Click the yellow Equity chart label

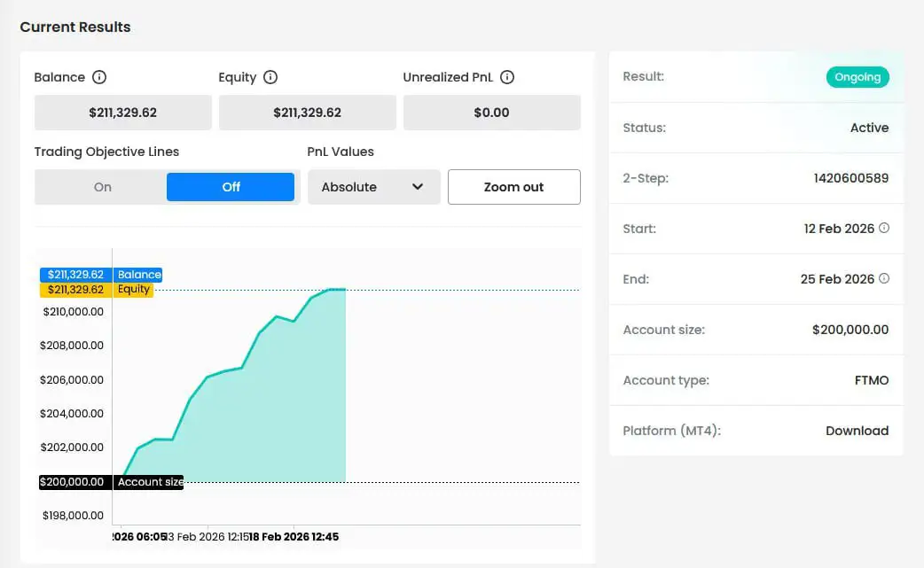[x=134, y=290]
